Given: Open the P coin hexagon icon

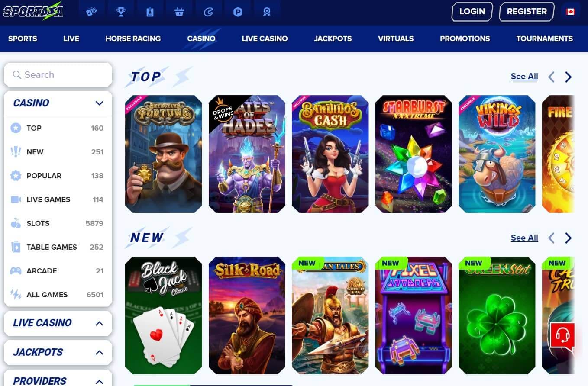Looking at the screenshot, I should 238,12.
